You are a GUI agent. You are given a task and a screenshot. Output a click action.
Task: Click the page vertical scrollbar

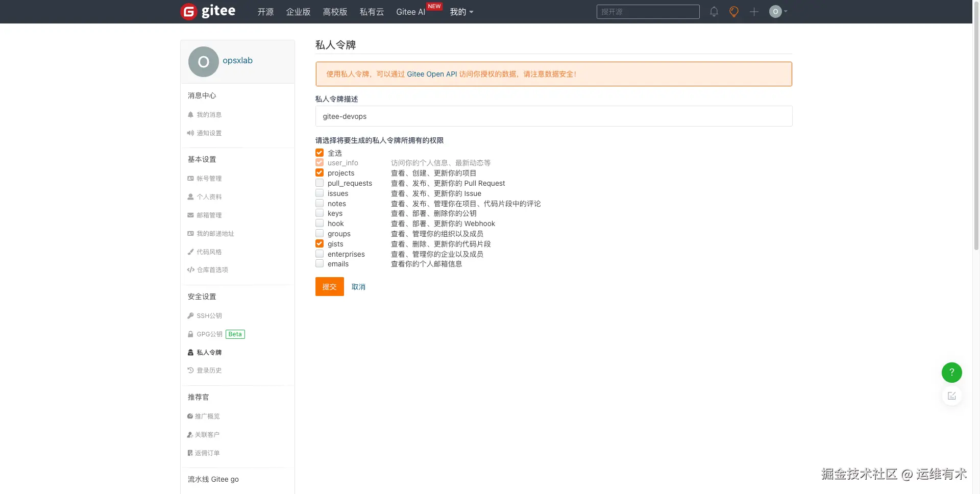(x=976, y=127)
